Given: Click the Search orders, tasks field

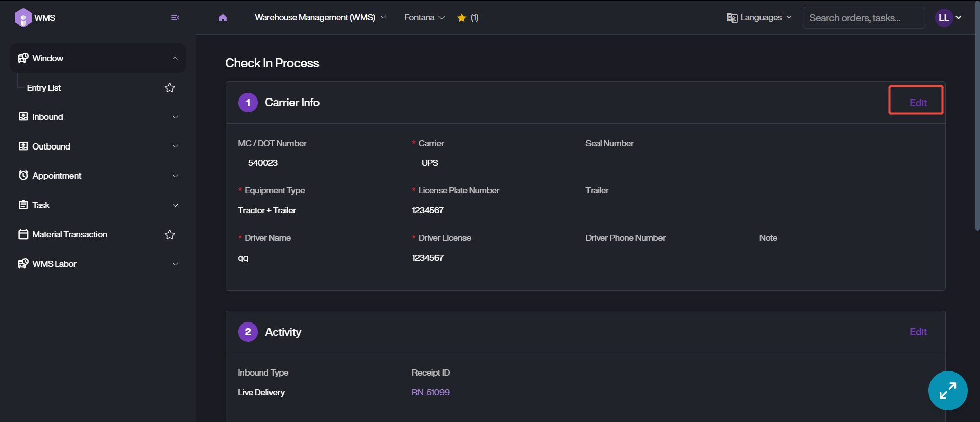Looking at the screenshot, I should 864,18.
